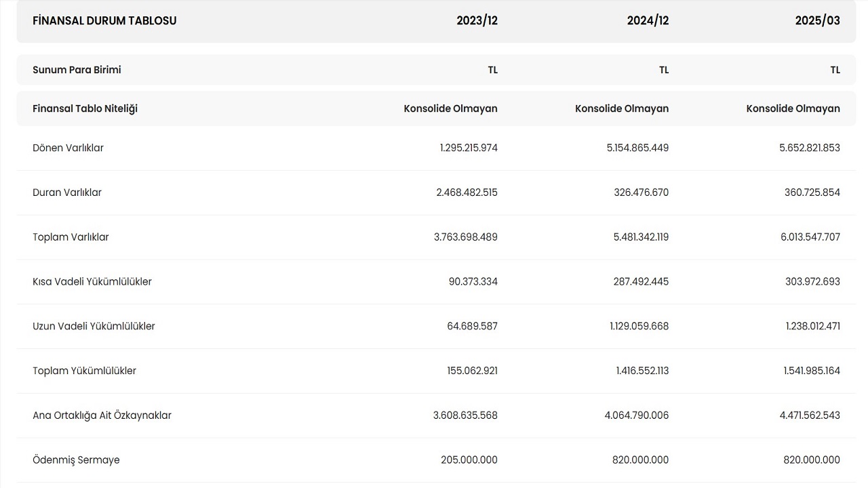Select the 2023/12 column header
This screenshot has height=488, width=868.
[477, 20]
